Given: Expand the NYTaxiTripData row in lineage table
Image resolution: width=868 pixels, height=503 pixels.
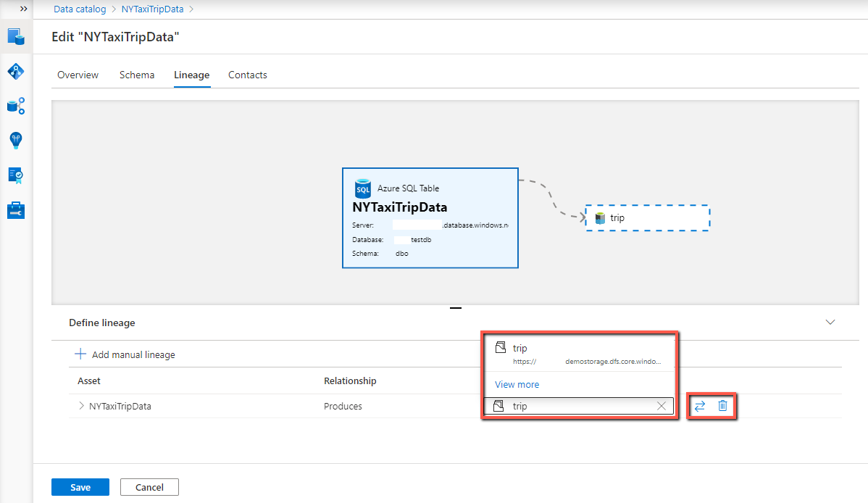Looking at the screenshot, I should [x=80, y=406].
